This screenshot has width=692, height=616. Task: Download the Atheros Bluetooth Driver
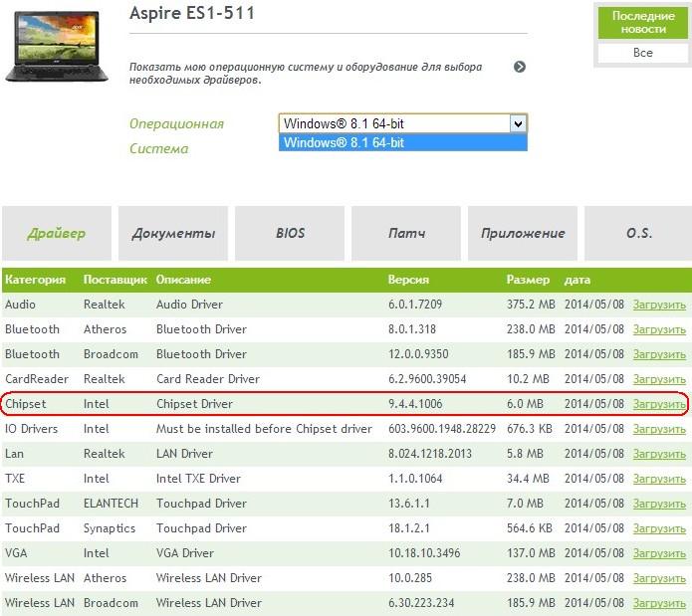(659, 329)
